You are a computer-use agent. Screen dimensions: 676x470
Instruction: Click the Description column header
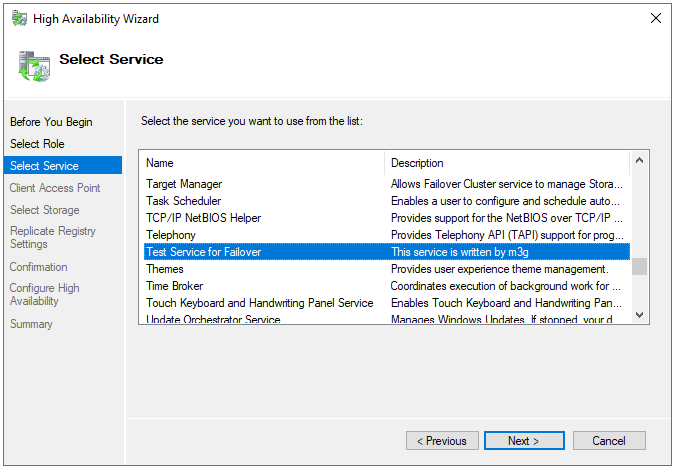coord(507,163)
